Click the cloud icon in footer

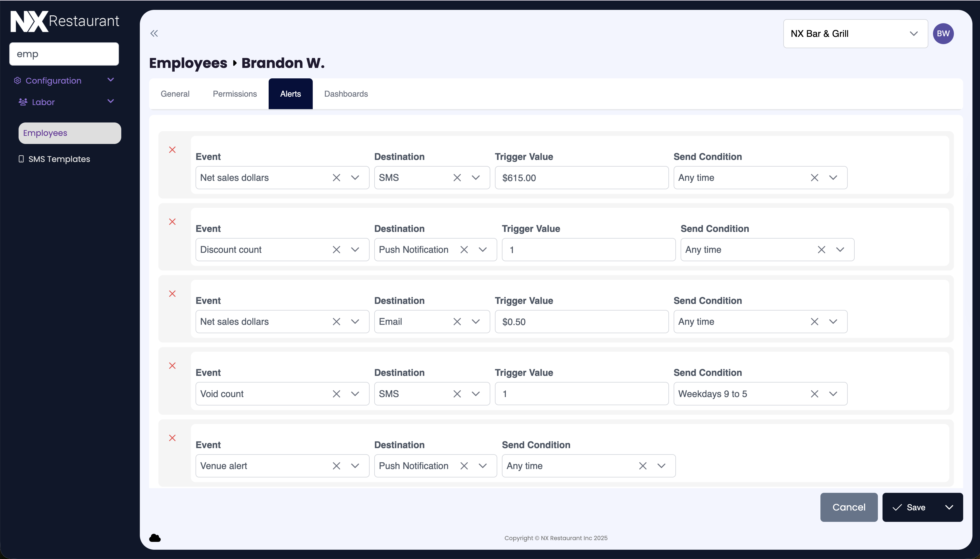coord(155,538)
